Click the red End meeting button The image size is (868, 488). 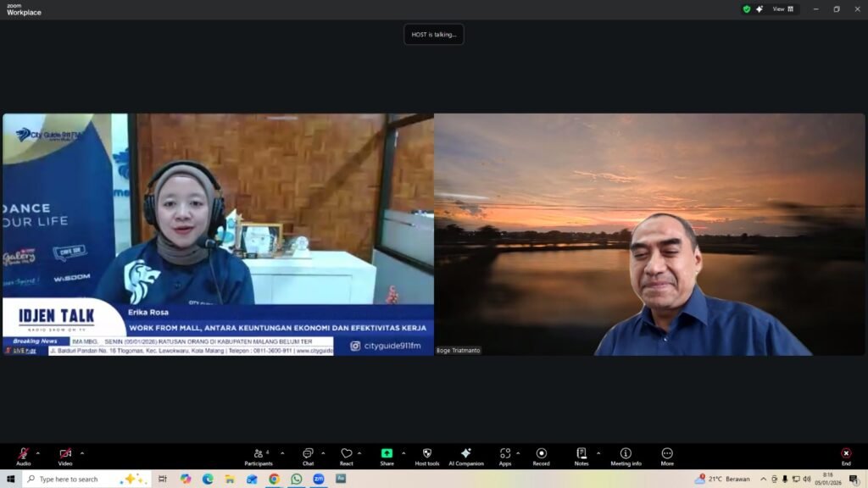pyautogui.click(x=846, y=454)
